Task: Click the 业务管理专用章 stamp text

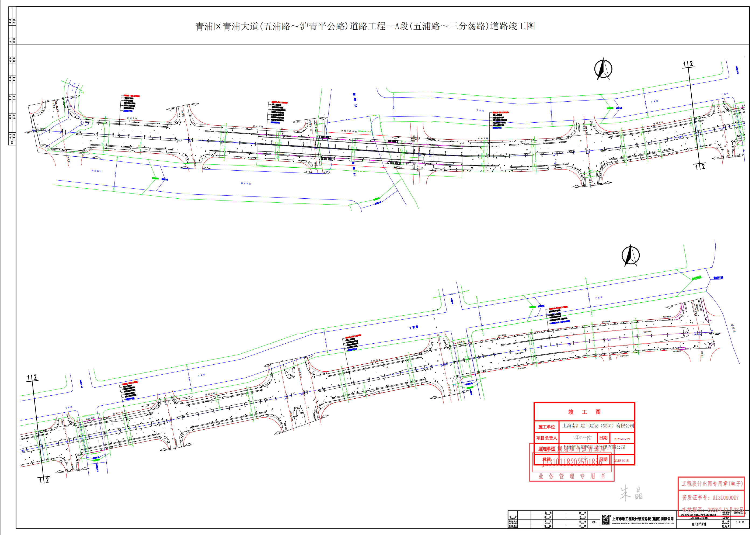Action: [572, 476]
